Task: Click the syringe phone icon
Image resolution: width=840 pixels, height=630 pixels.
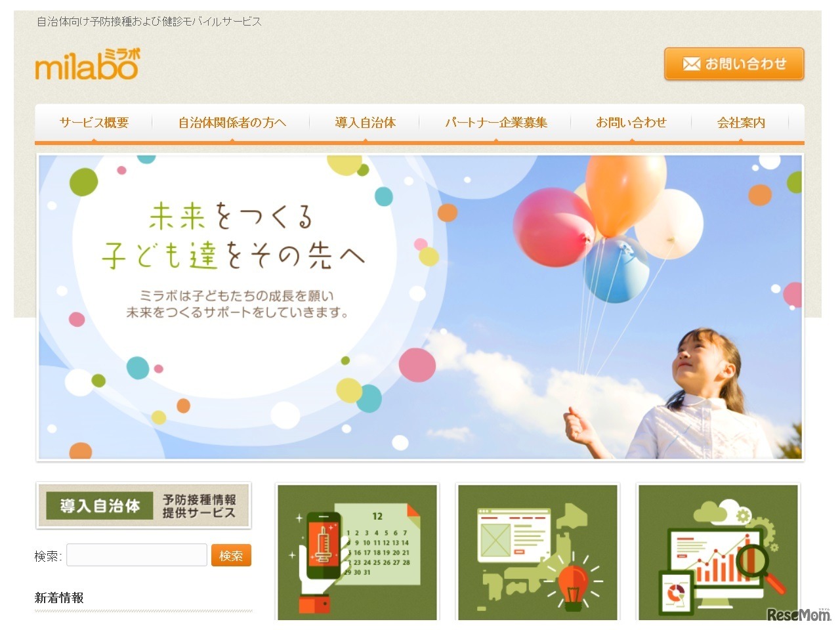Action: [322, 548]
